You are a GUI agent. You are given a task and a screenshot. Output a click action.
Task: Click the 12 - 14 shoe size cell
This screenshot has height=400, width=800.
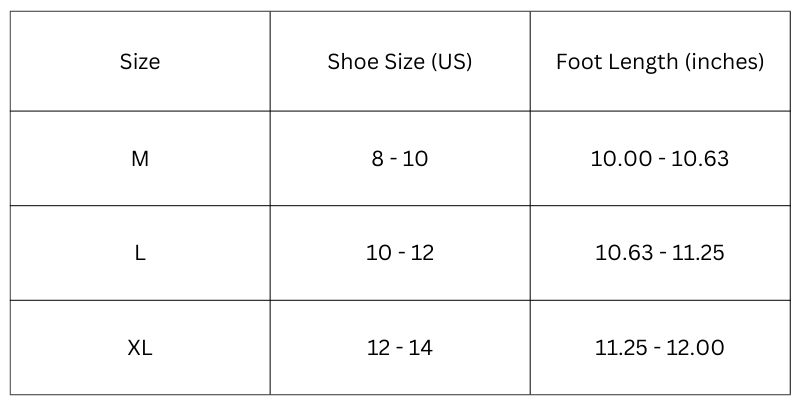click(400, 348)
